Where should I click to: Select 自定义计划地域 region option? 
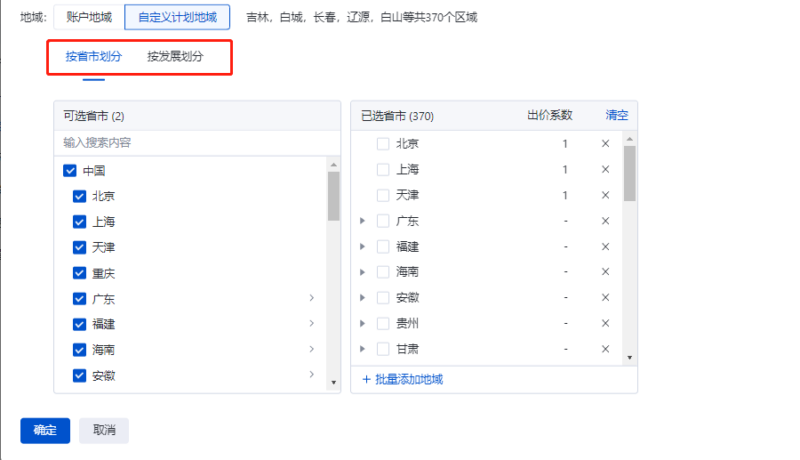click(178, 17)
